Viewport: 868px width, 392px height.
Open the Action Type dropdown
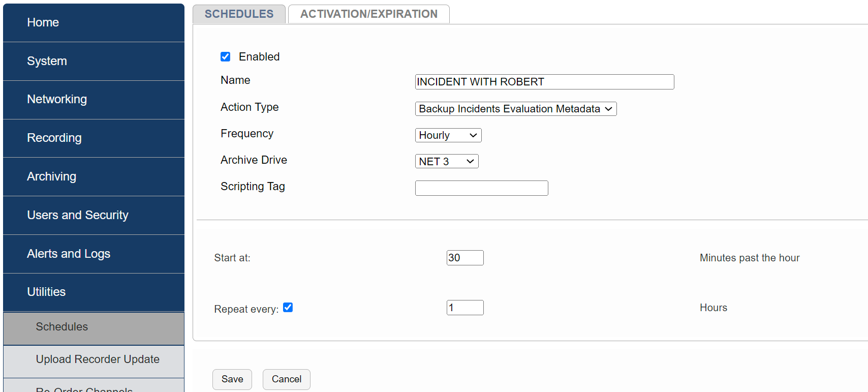[x=515, y=109]
